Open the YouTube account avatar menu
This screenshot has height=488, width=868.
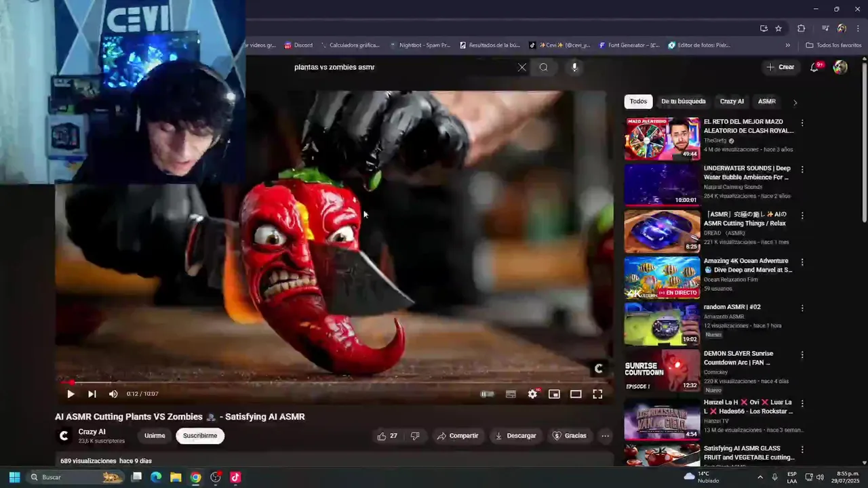coord(840,67)
